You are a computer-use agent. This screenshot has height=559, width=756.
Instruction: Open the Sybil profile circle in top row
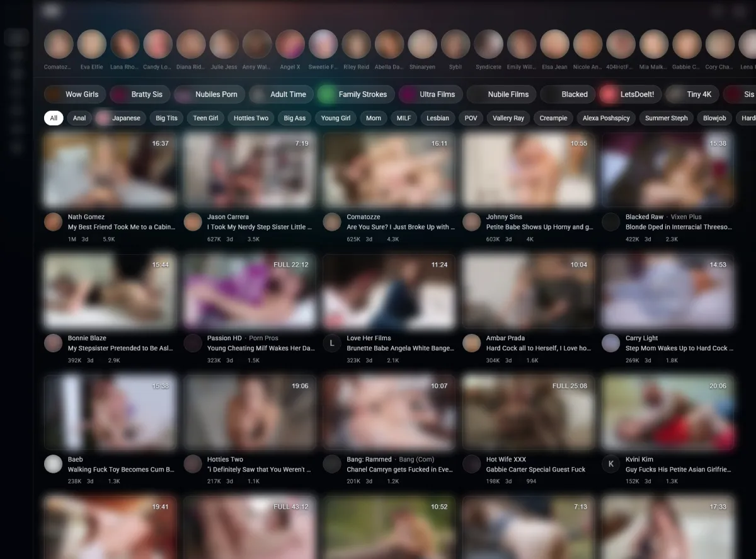(455, 45)
